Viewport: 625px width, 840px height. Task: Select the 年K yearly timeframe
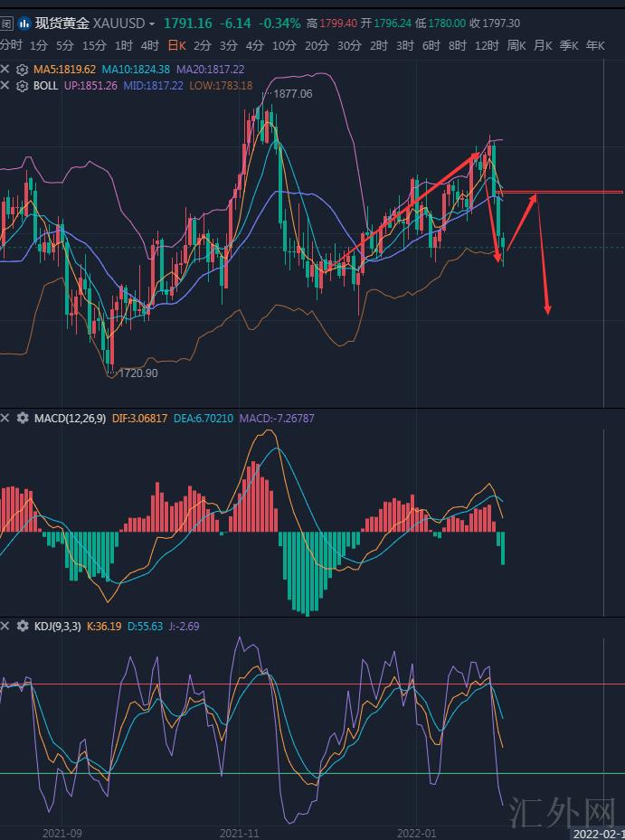595,45
